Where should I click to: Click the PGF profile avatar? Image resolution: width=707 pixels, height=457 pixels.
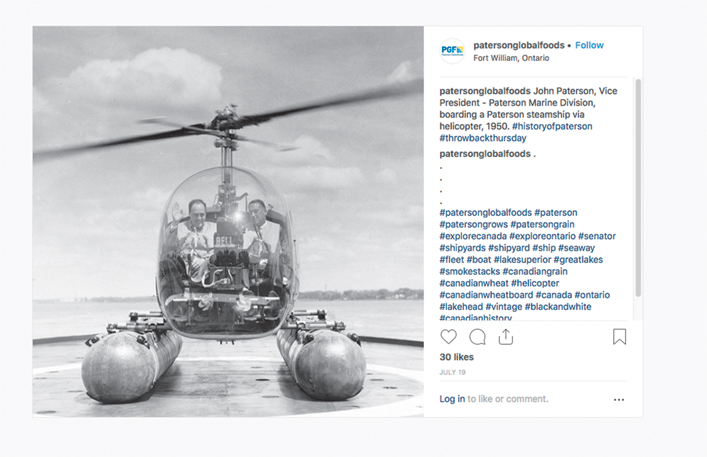452,51
